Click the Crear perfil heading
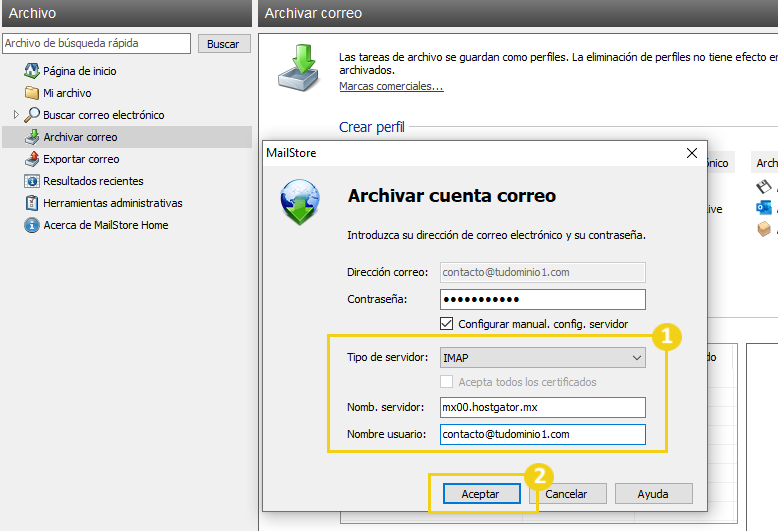Viewport: 778px width, 531px height. [372, 127]
